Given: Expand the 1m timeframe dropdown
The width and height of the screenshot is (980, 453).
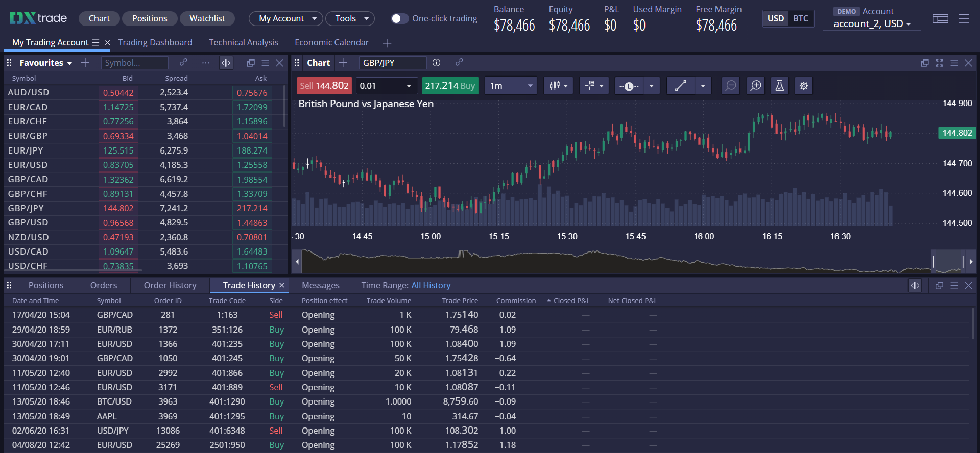Looking at the screenshot, I should (x=511, y=86).
